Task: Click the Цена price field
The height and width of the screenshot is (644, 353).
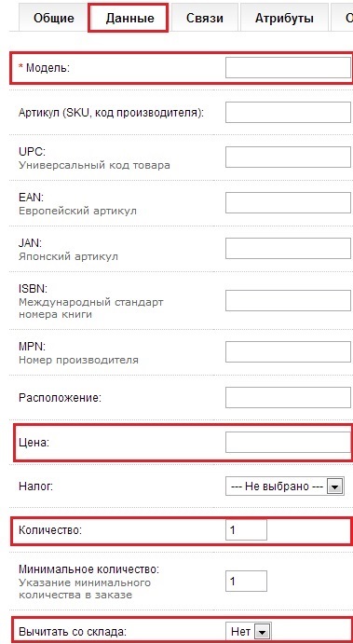Action: click(x=288, y=443)
